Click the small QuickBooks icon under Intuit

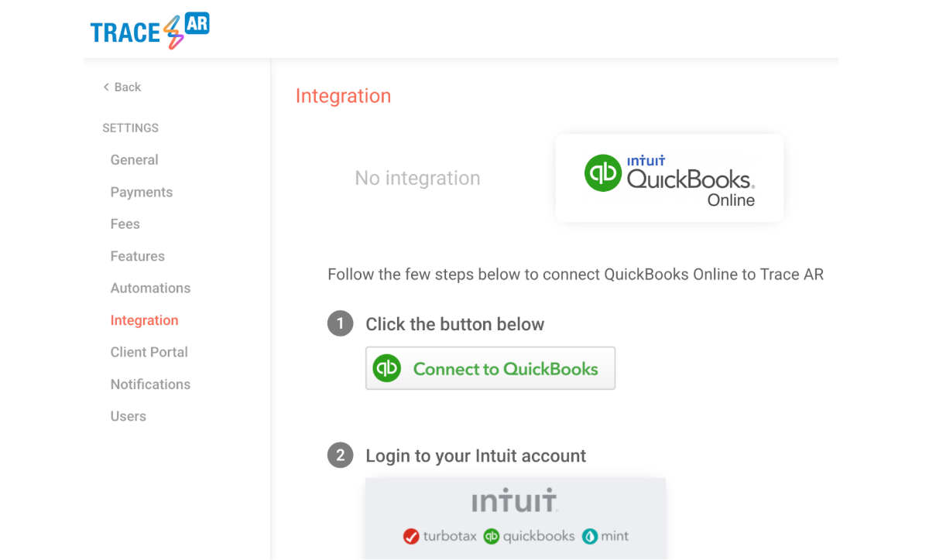492,536
